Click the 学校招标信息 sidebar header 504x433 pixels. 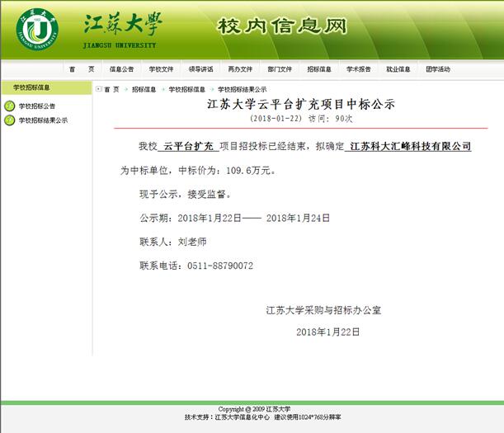(31, 87)
